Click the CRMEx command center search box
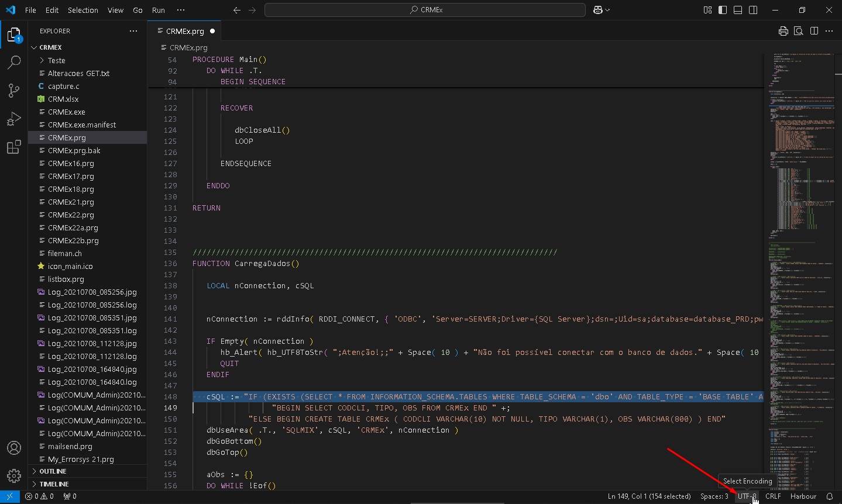The image size is (842, 504). point(425,10)
